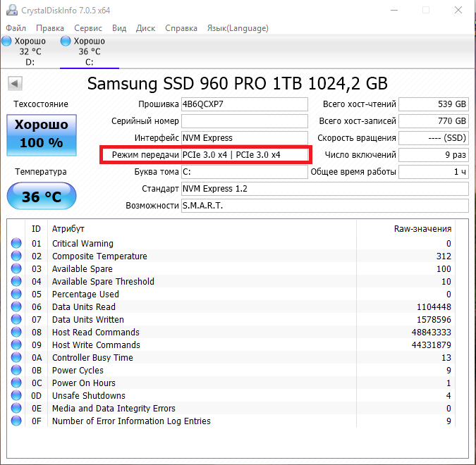Click the Интерфейс field NVM Express
Viewport: 476px width, 465px height.
[x=245, y=138]
